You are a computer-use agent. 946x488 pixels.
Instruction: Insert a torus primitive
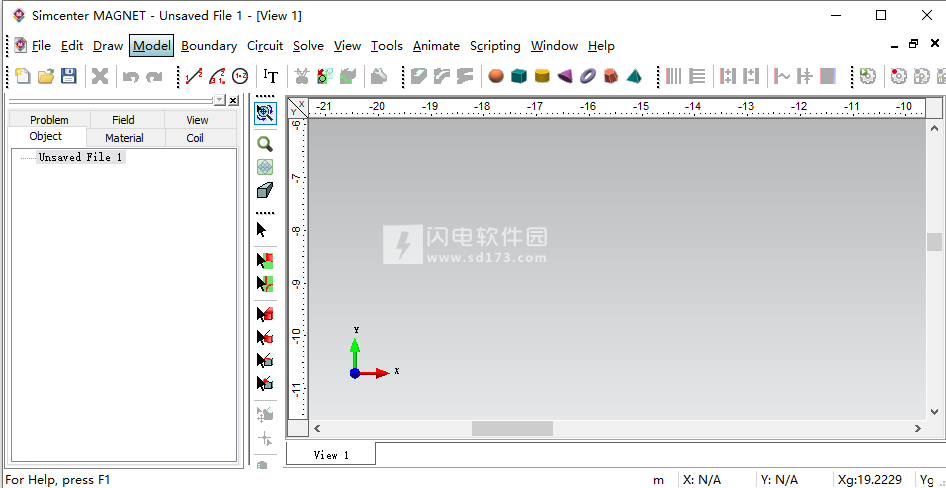pos(588,76)
